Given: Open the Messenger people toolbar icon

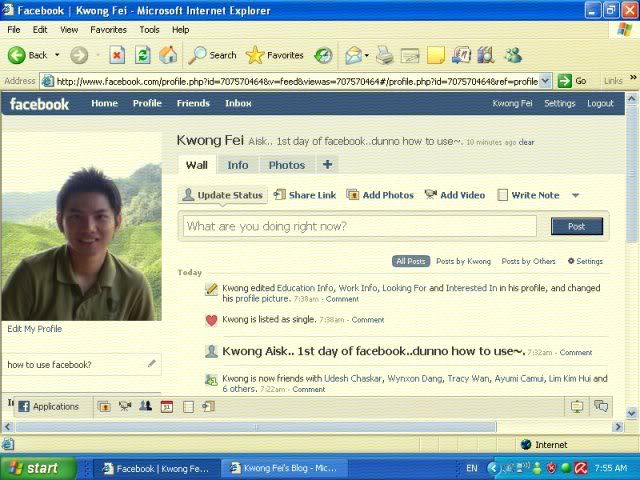Looking at the screenshot, I should [x=513, y=55].
